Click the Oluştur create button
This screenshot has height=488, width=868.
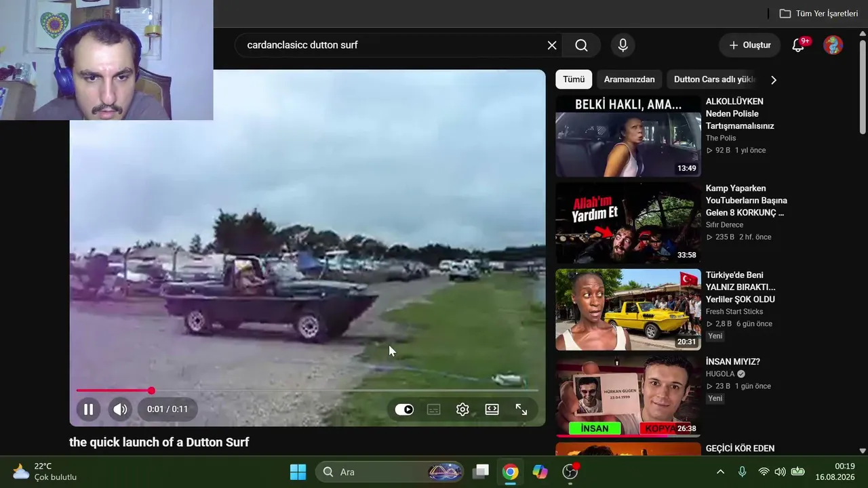click(750, 45)
